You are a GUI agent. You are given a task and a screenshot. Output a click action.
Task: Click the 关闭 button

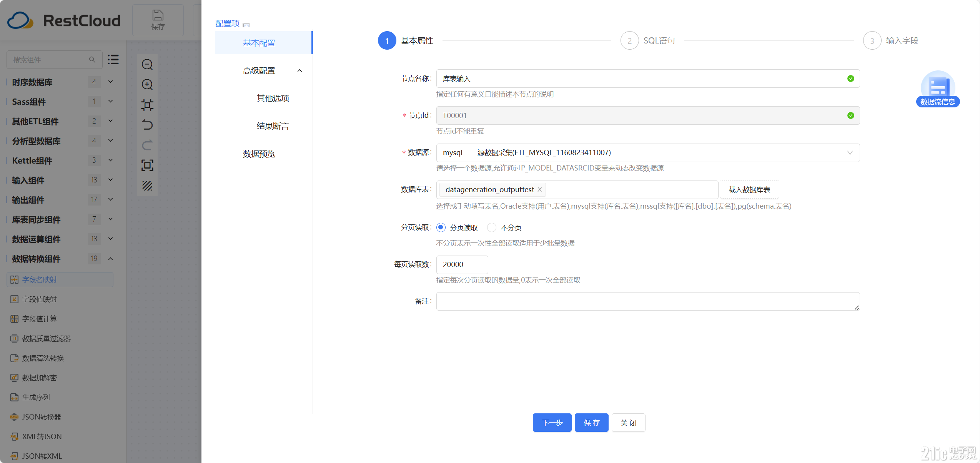click(628, 423)
